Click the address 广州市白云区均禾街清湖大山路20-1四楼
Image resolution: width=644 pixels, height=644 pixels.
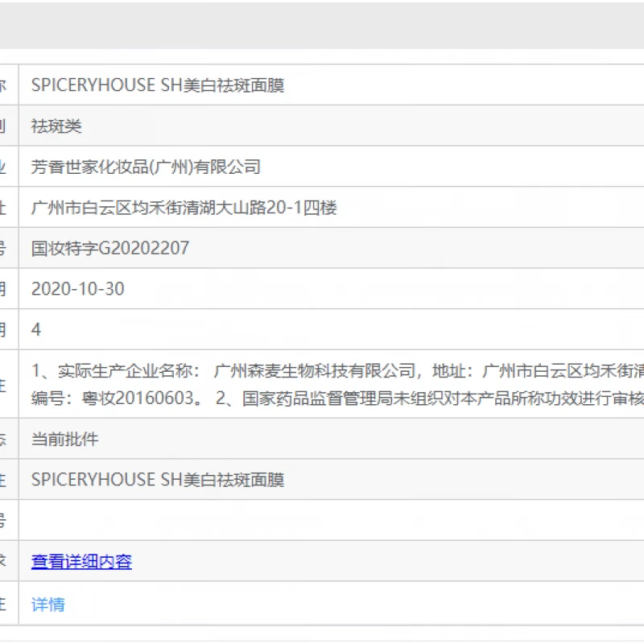184,208
